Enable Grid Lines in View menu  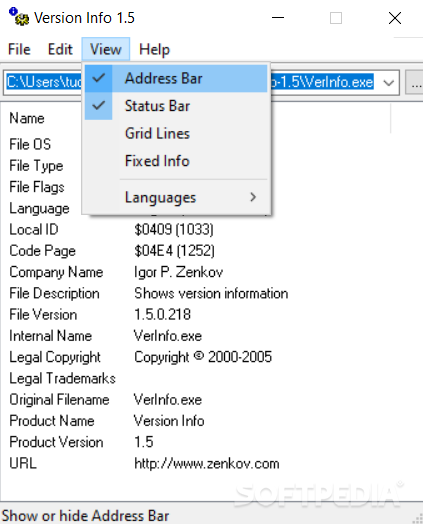click(x=176, y=133)
